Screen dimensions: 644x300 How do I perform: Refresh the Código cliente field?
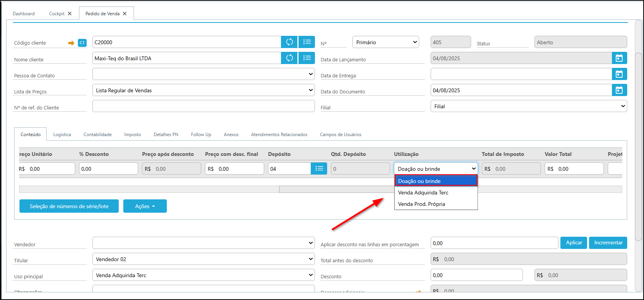(289, 42)
